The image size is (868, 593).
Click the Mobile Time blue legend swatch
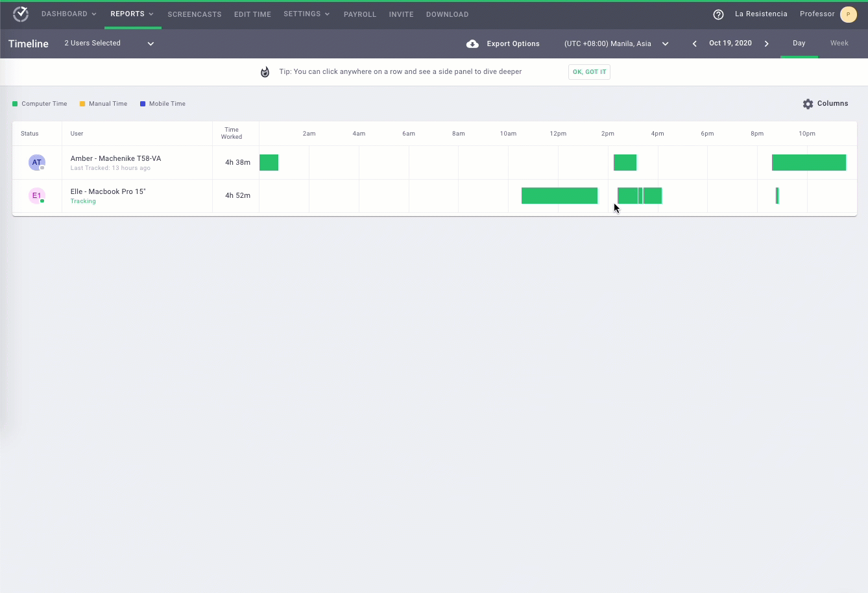pos(143,104)
